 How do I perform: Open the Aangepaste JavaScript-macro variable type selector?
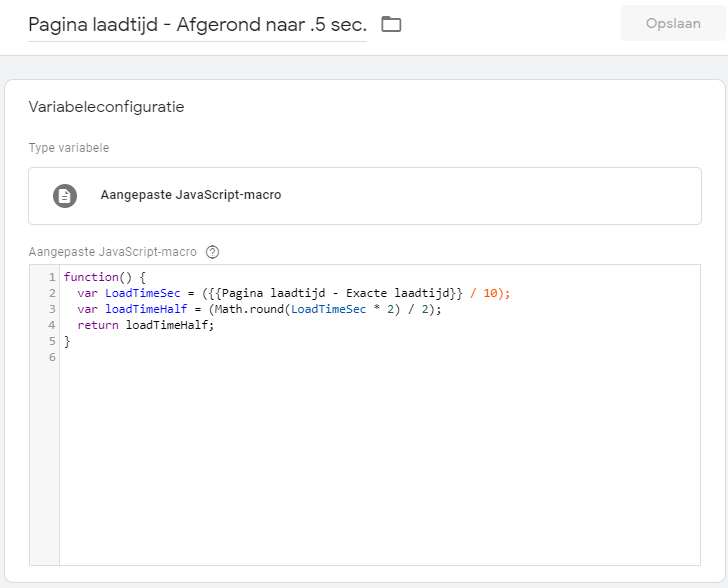pyautogui.click(x=365, y=196)
